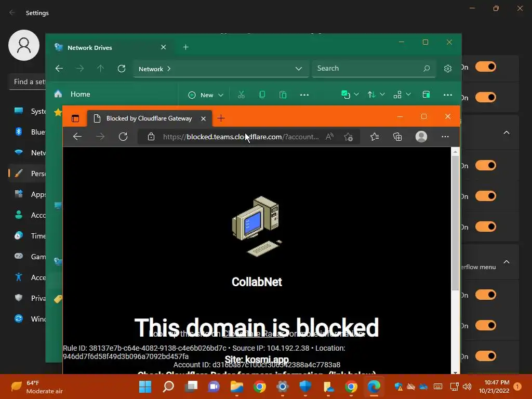The height and width of the screenshot is (399, 532).
Task: Click the Read aloud icon in Edge address bar
Action: [329, 137]
